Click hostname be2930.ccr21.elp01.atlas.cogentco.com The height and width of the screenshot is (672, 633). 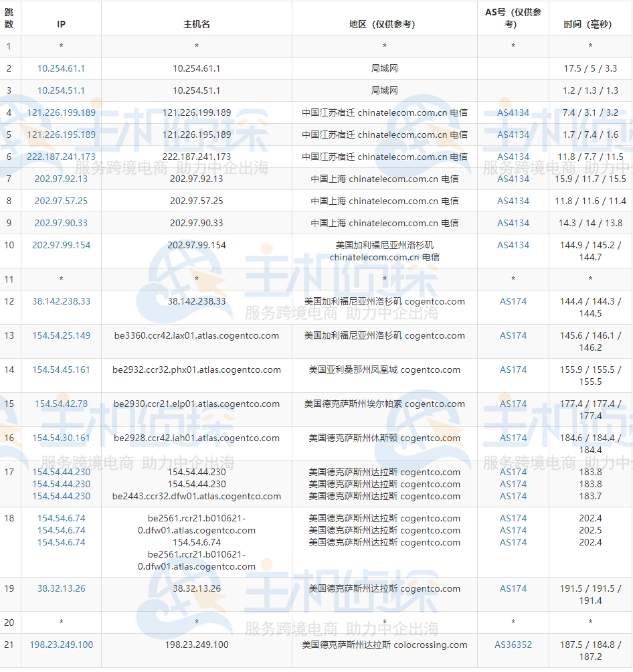(196, 404)
